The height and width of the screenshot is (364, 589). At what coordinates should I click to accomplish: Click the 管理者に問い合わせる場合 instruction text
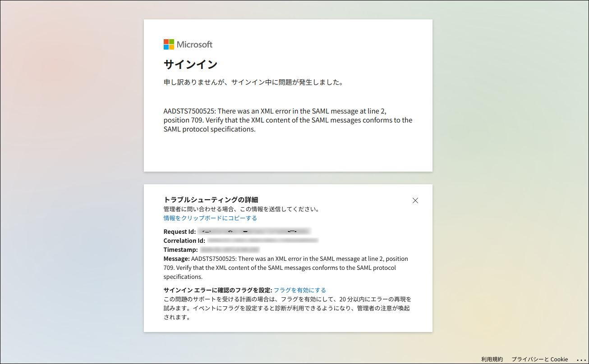241,209
